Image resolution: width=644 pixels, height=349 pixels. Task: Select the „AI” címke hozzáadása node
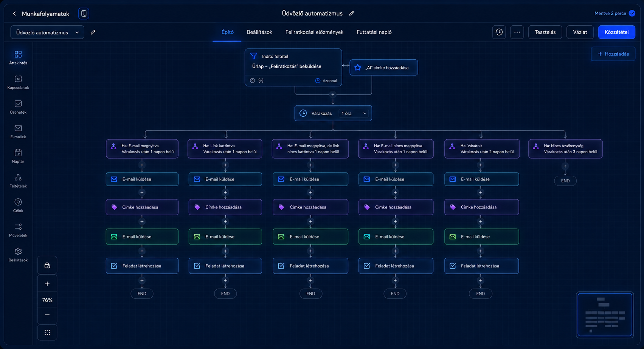pyautogui.click(x=383, y=68)
